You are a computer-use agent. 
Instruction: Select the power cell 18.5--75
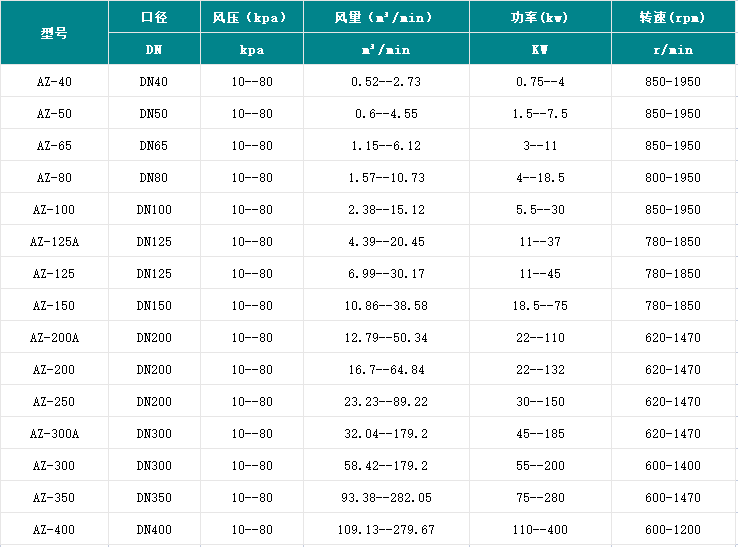pos(539,306)
